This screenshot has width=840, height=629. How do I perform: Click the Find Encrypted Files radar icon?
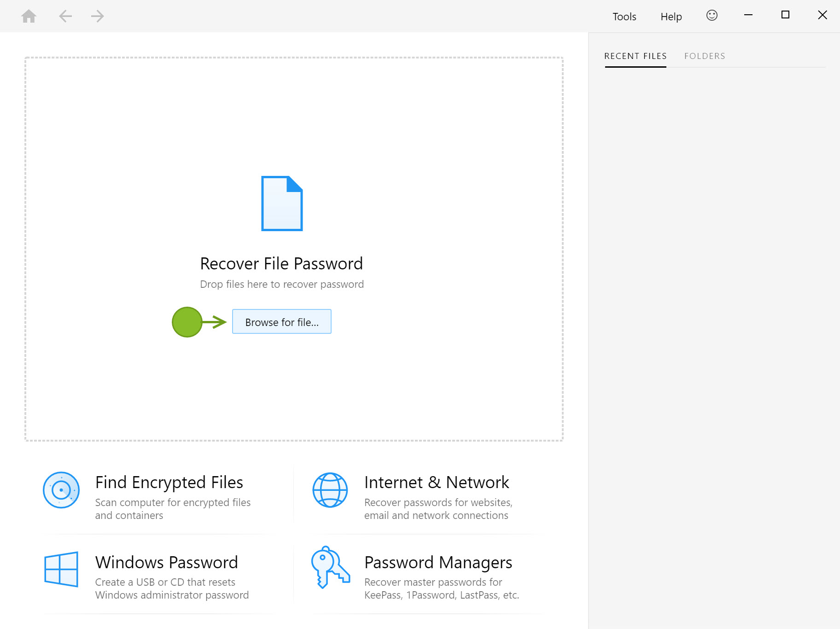click(x=61, y=490)
